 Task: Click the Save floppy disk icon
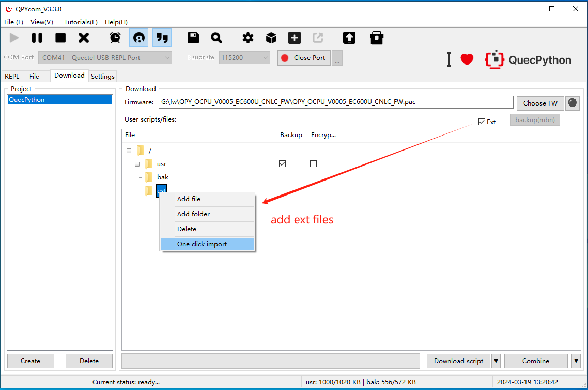pyautogui.click(x=193, y=38)
